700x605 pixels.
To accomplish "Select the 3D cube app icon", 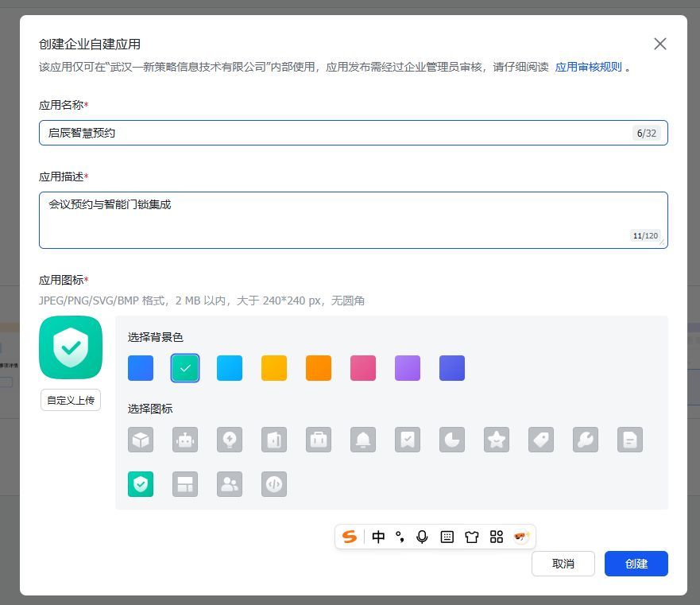I will (x=141, y=440).
